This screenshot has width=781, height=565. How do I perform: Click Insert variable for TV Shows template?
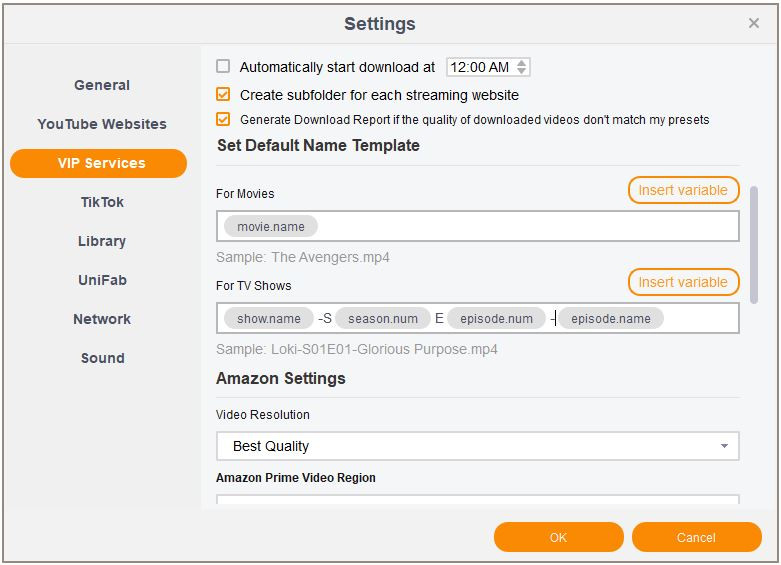coord(683,282)
